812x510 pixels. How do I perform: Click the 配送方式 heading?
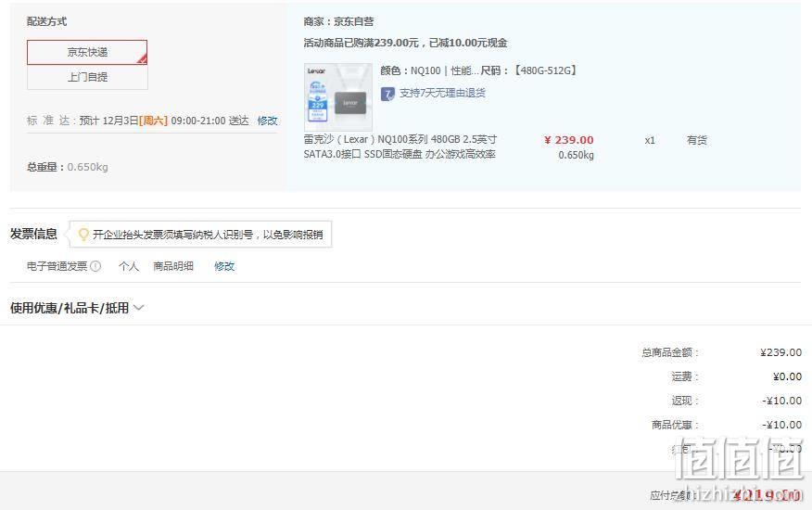point(46,21)
